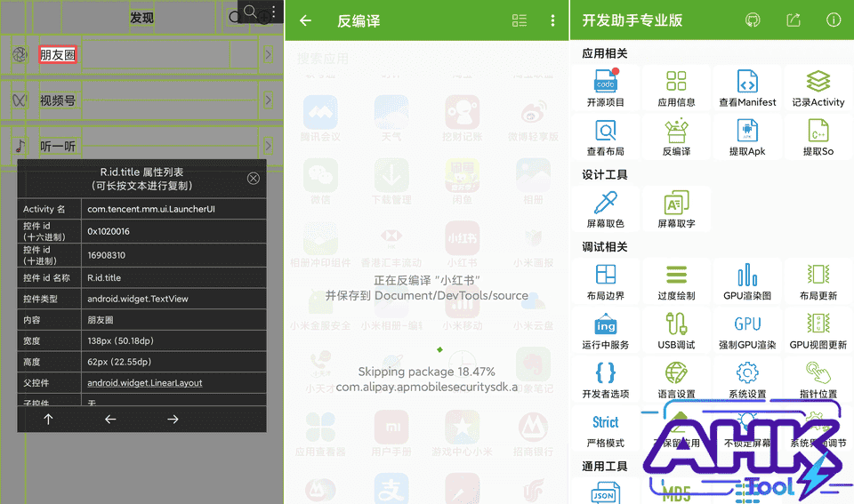Expand the 视频号 row chevron
Image resolution: width=854 pixels, height=504 pixels.
point(268,100)
